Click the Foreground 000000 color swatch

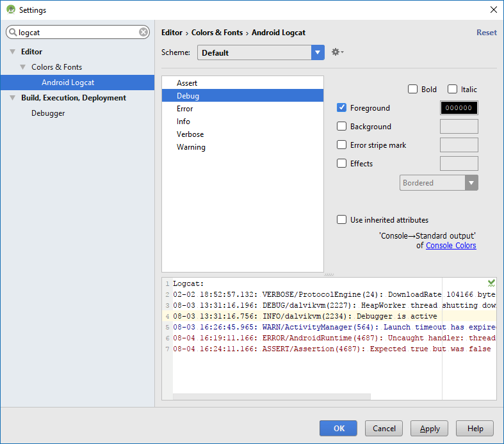459,108
